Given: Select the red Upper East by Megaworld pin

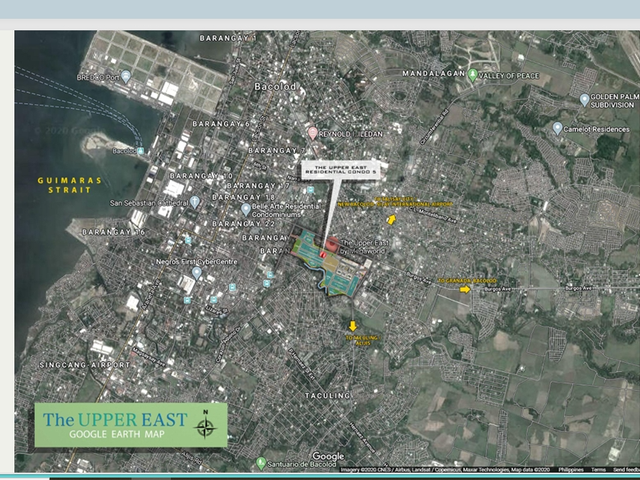Looking at the screenshot, I should [x=333, y=244].
